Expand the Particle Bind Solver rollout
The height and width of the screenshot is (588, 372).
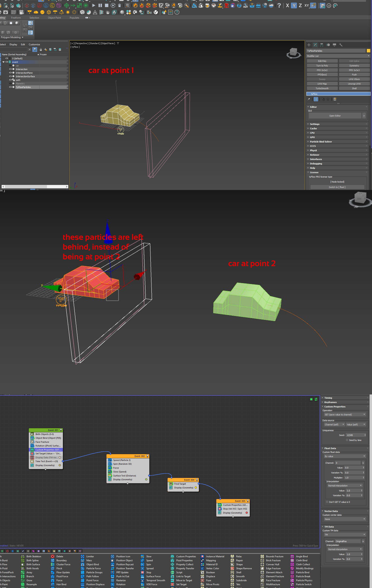pyautogui.click(x=321, y=142)
